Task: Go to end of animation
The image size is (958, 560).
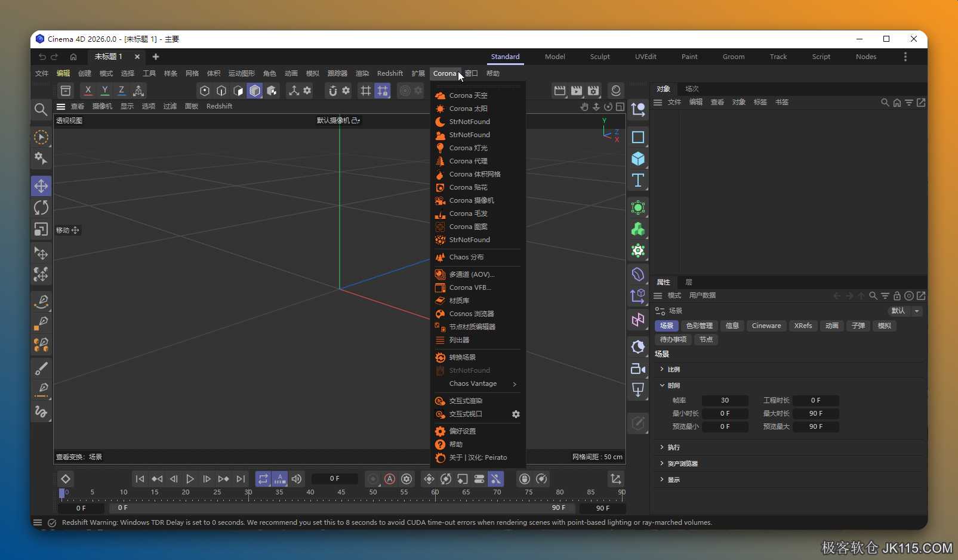Action: pos(241,479)
